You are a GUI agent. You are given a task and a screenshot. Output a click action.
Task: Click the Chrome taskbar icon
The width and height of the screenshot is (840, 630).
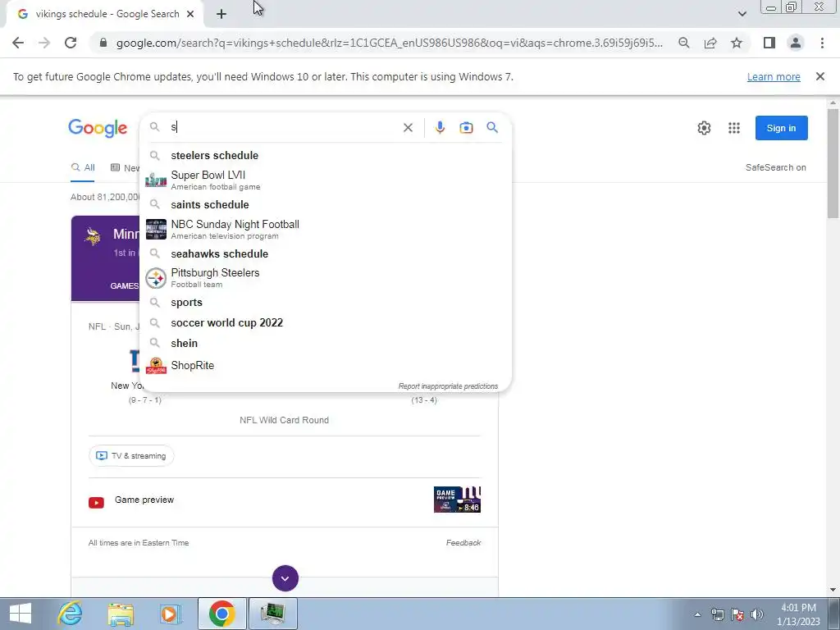tap(221, 614)
